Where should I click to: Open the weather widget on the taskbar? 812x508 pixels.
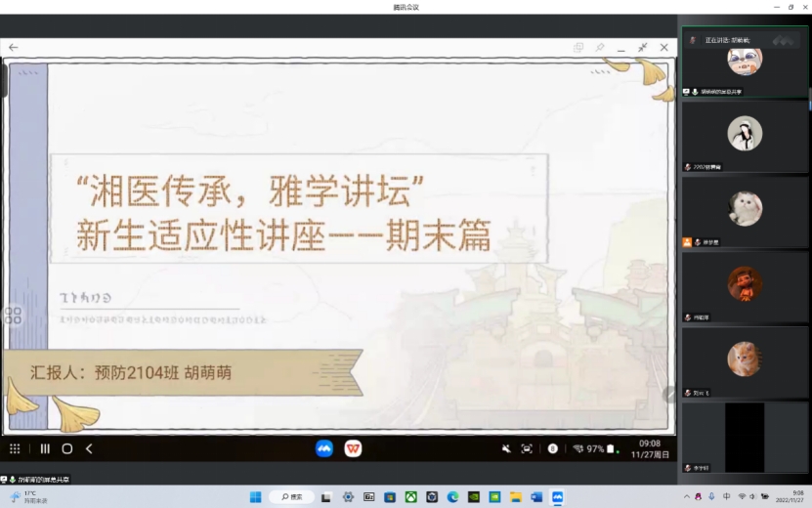pyautogui.click(x=29, y=496)
